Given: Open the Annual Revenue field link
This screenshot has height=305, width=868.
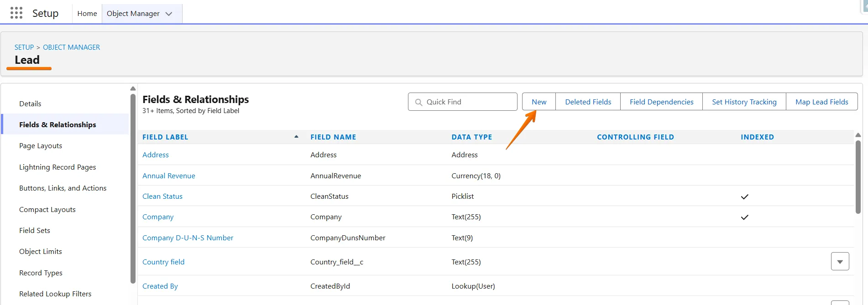Looking at the screenshot, I should coord(168,176).
